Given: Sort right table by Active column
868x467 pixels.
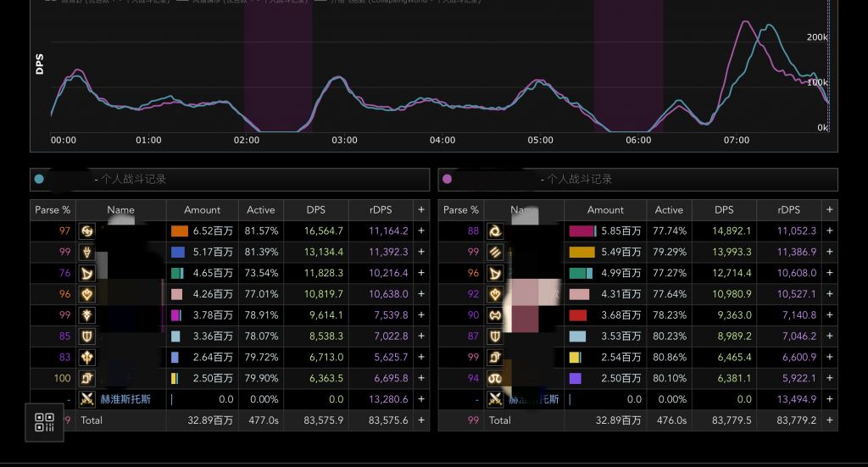Looking at the screenshot, I should 668,209.
